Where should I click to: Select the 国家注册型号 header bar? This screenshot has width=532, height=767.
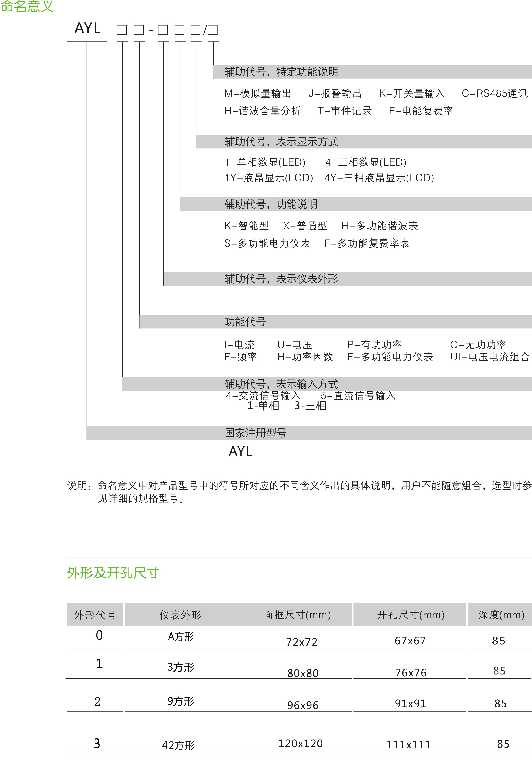click(309, 433)
